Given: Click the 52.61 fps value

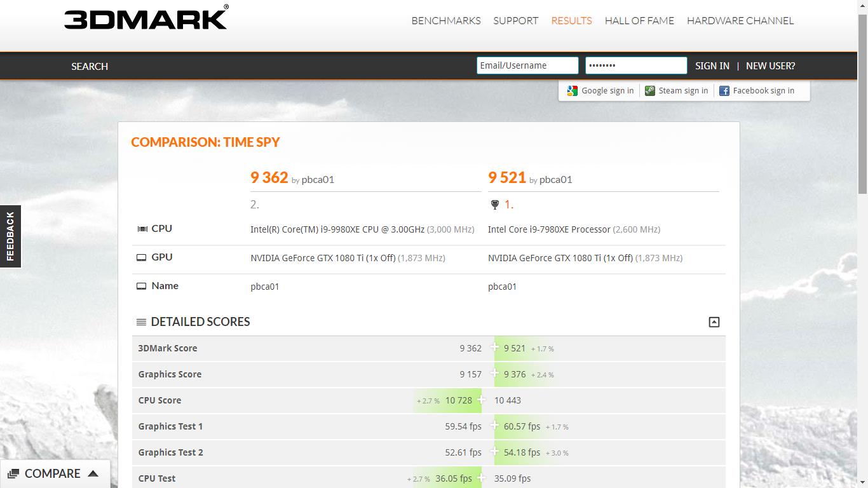Looking at the screenshot, I should pos(463,452).
